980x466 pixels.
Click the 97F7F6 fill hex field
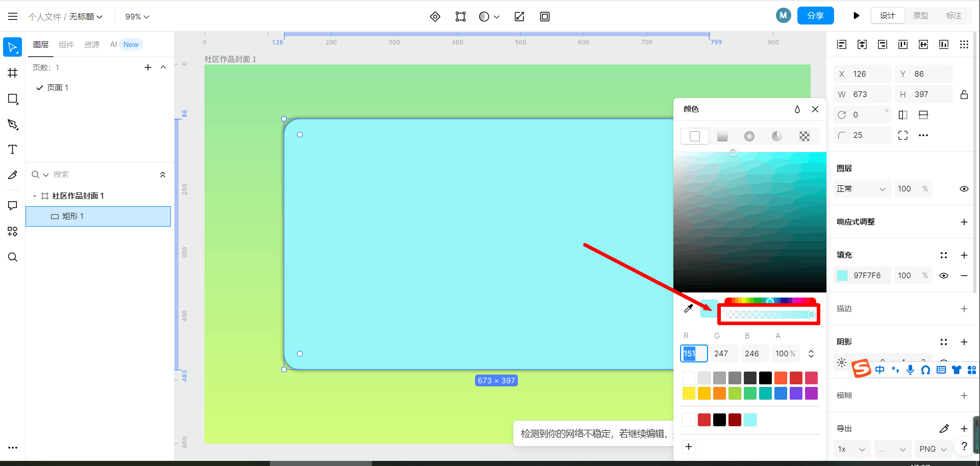(x=867, y=276)
